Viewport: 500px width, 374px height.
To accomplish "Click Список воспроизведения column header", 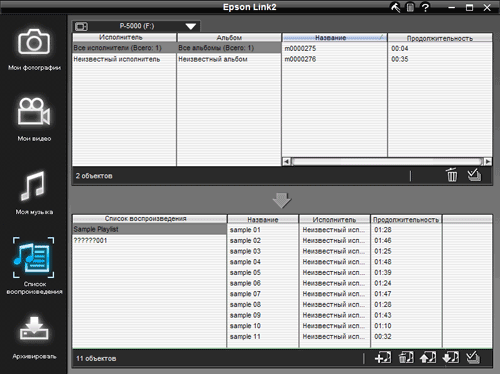I will click(x=149, y=219).
